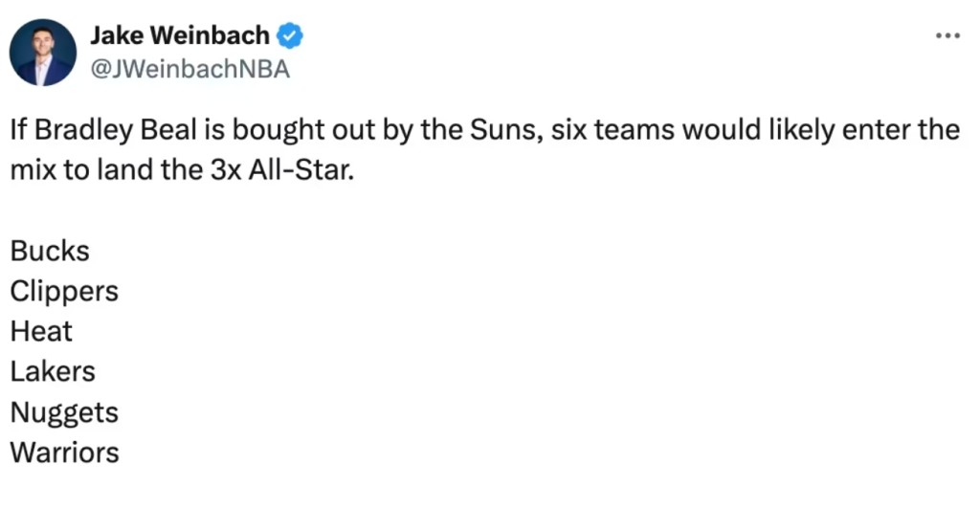Click the word "If" starting the tweet
This screenshot has width=980, height=509.
point(19,130)
